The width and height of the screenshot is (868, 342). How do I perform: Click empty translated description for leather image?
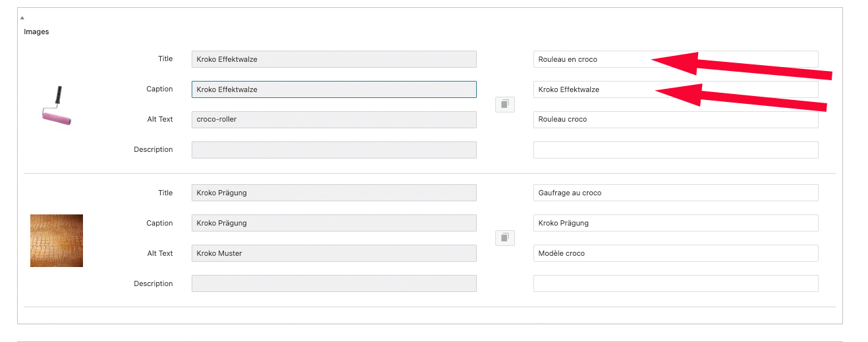tap(675, 283)
